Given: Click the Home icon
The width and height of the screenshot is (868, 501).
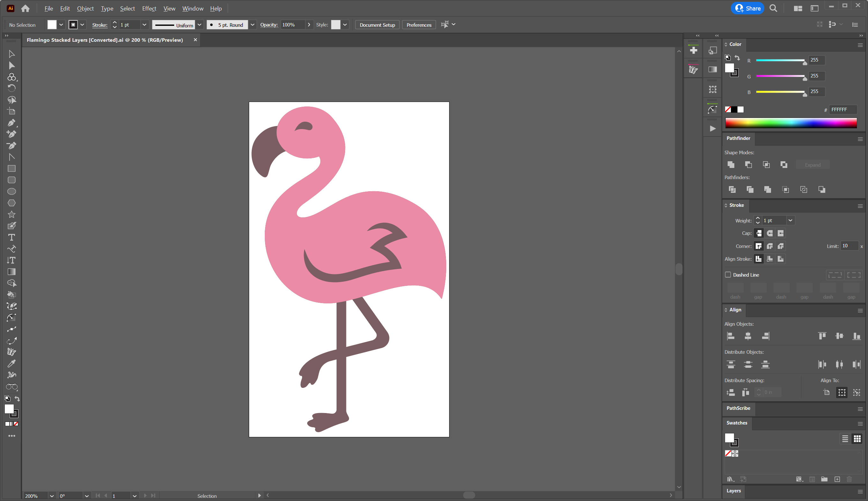Looking at the screenshot, I should coord(25,9).
